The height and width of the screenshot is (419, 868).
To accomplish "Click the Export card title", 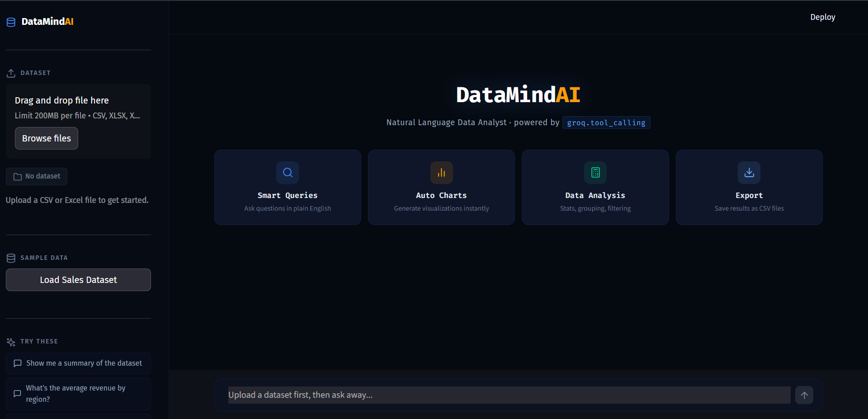I will [x=749, y=196].
